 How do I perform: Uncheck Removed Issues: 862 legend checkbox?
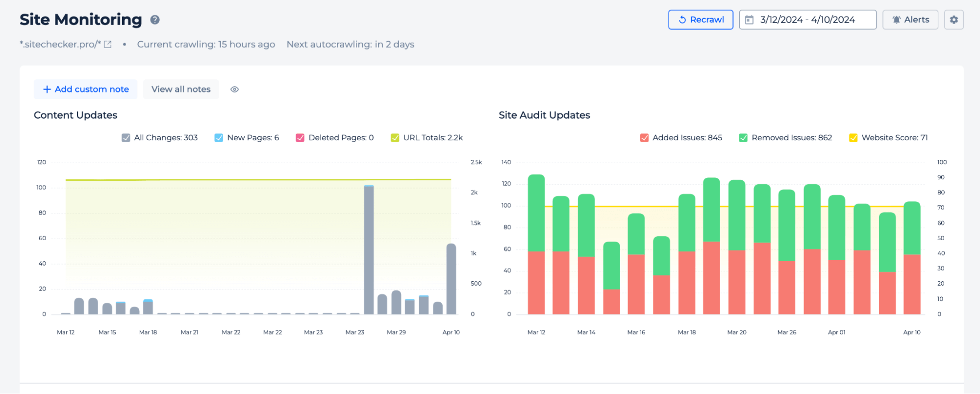click(743, 138)
